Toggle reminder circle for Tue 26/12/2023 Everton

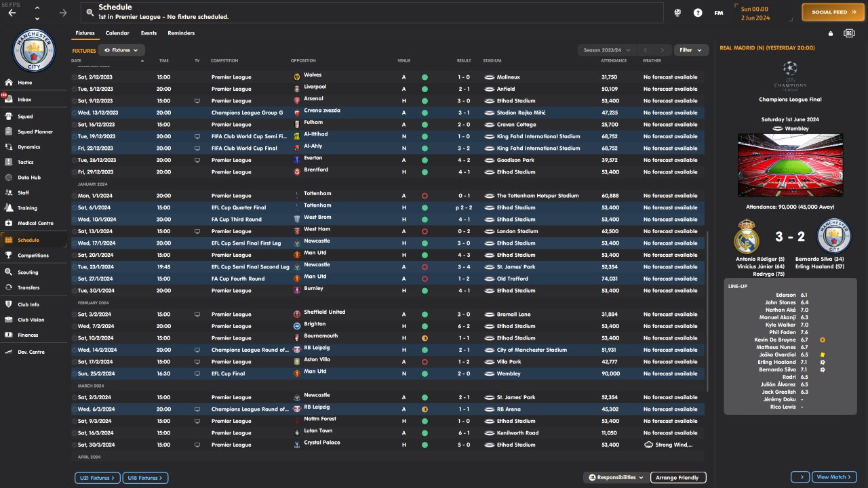coord(75,161)
